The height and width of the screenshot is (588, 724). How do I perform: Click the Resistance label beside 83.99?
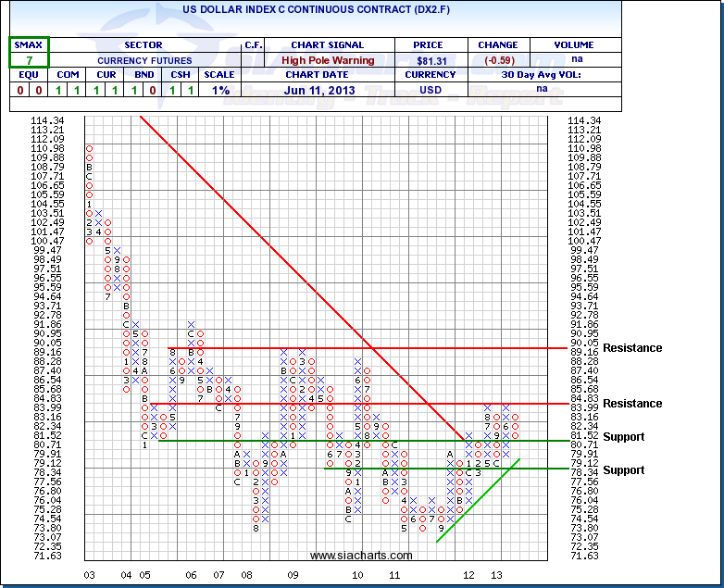632,404
